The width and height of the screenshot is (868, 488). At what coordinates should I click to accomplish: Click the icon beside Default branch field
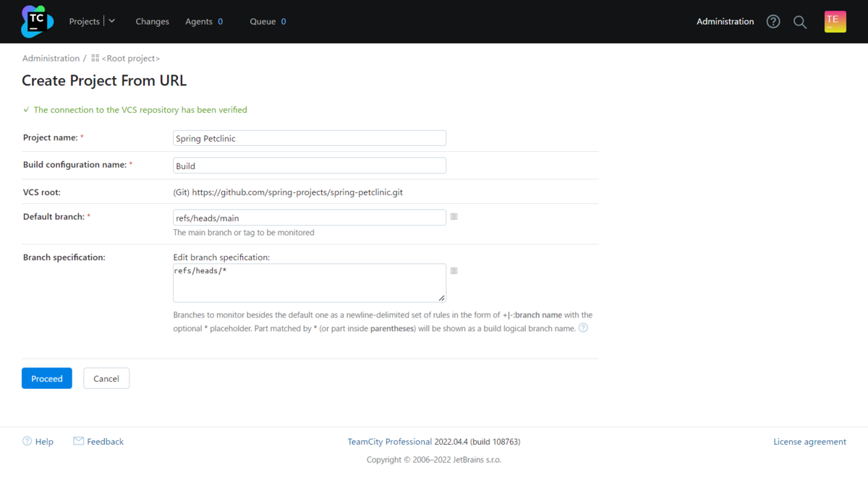click(x=454, y=217)
